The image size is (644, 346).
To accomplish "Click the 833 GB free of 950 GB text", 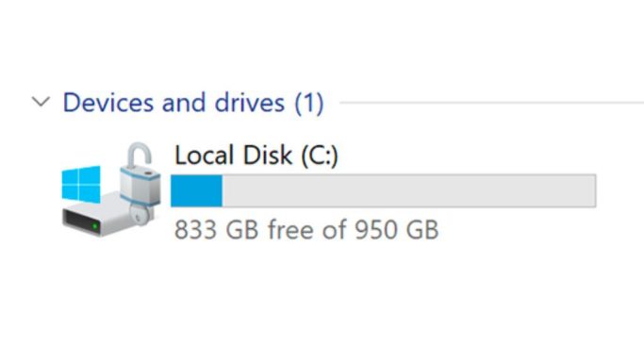I will 306,229.
